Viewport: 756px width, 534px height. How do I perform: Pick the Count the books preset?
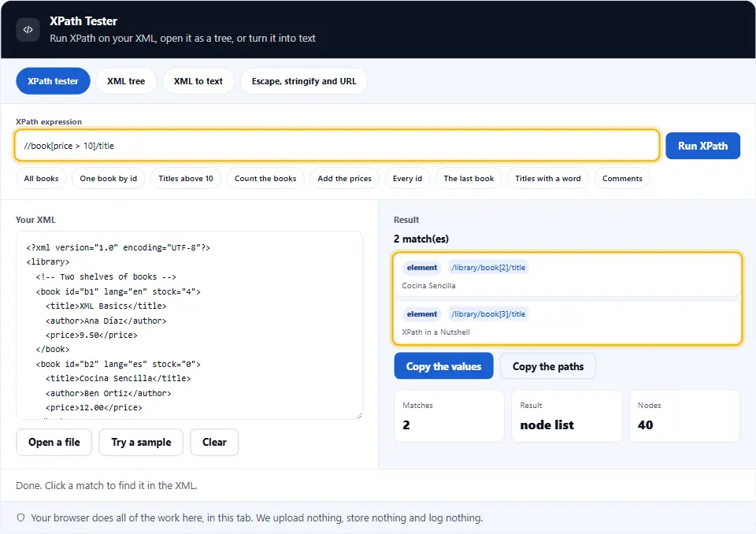click(265, 179)
